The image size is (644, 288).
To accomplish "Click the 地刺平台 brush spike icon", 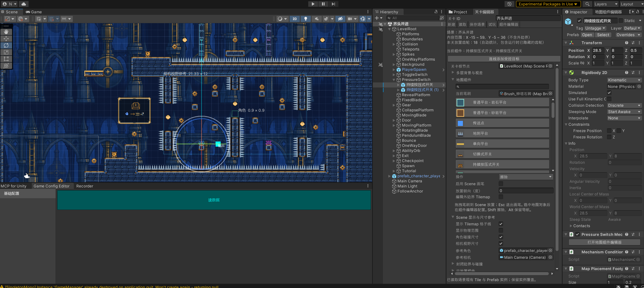I will 460,134.
